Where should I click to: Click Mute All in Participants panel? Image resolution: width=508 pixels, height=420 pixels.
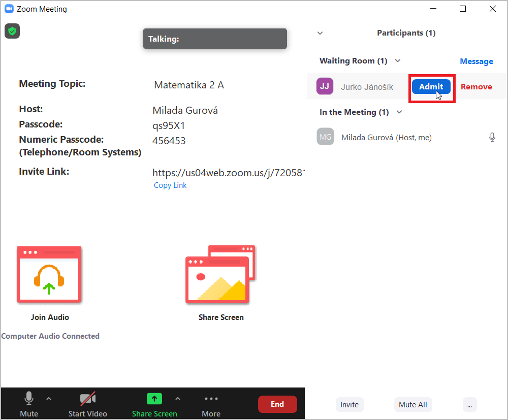coord(412,404)
